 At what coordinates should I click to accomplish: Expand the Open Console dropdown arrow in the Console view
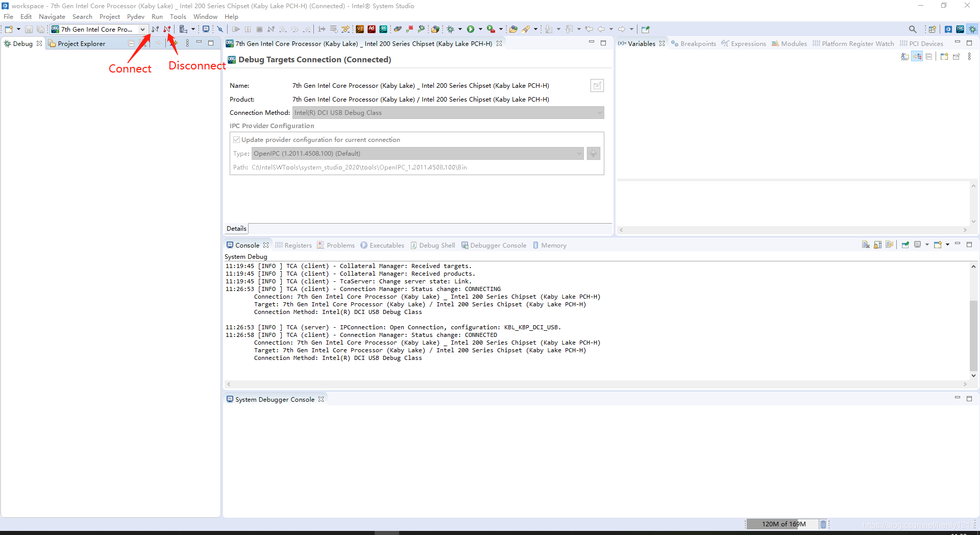[x=947, y=245]
